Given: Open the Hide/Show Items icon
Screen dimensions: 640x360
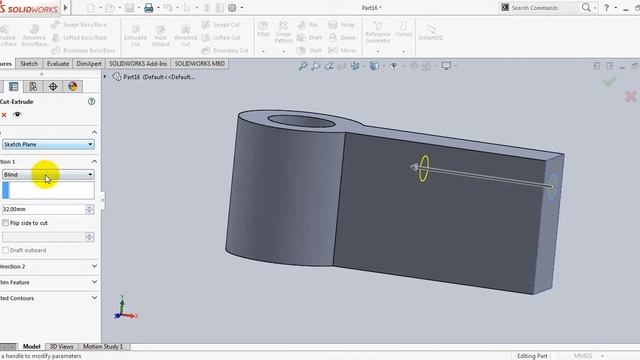Looking at the screenshot, I should [393, 66].
